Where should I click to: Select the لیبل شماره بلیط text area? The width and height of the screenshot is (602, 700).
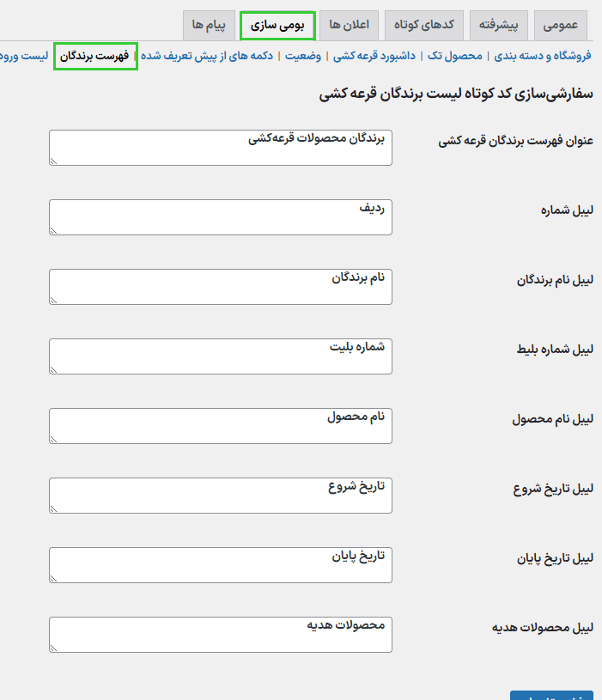(221, 356)
